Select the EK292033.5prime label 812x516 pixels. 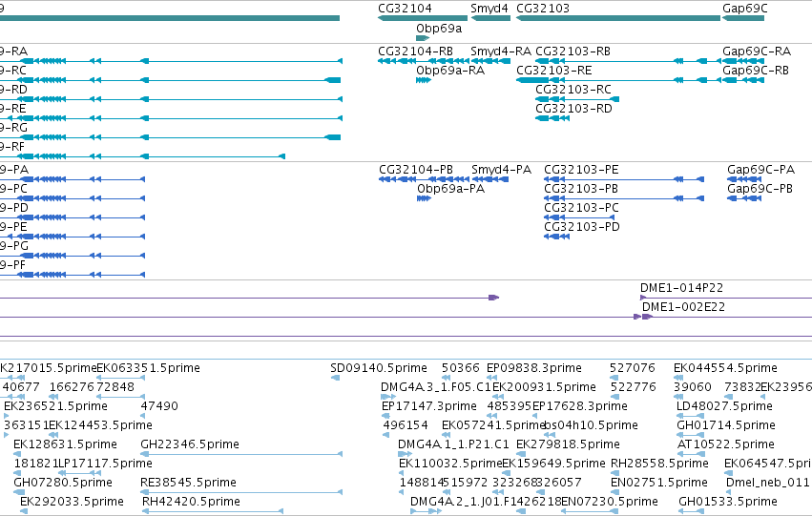[x=72, y=502]
